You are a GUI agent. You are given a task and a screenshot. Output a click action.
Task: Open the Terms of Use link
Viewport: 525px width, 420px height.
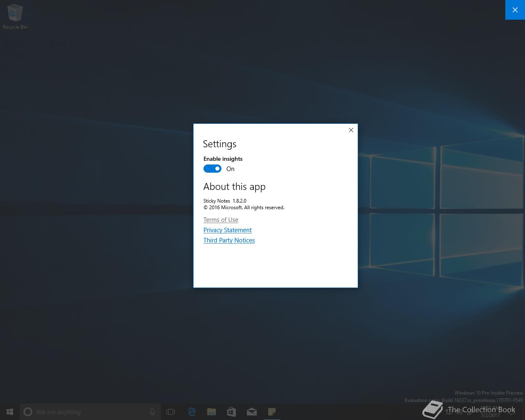tap(221, 220)
